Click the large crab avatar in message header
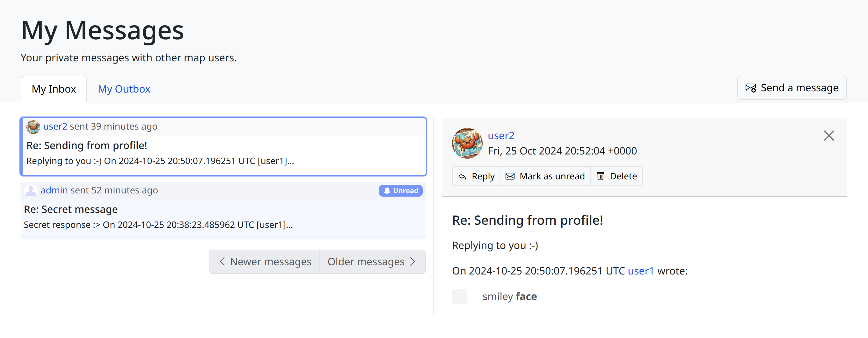Viewport: 868px width, 338px height. pos(467,143)
